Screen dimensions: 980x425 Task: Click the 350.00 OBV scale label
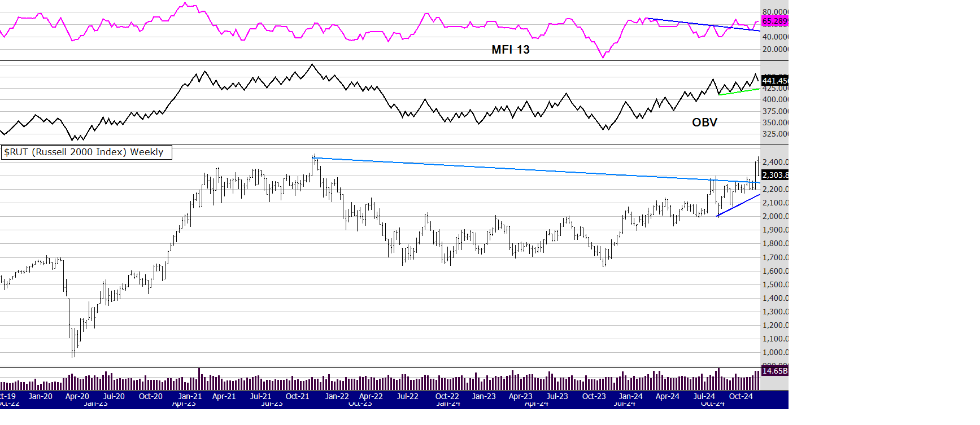[x=775, y=122]
